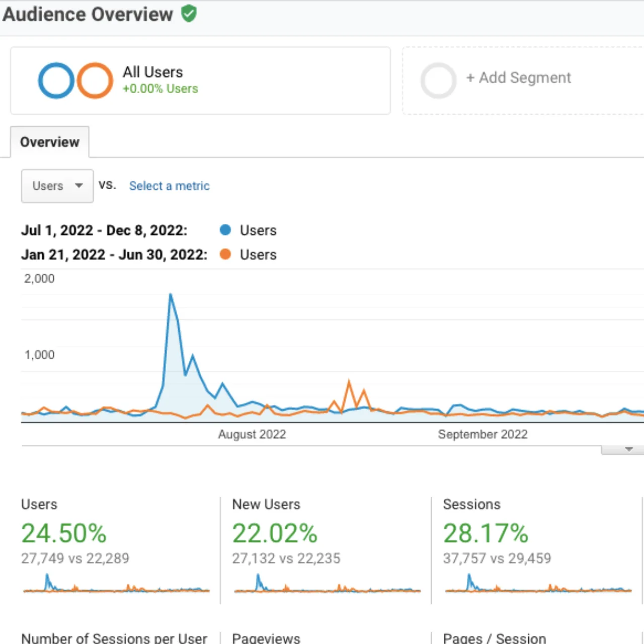Click the orange All Users segment circle
This screenshot has width=644, height=644.
click(95, 80)
